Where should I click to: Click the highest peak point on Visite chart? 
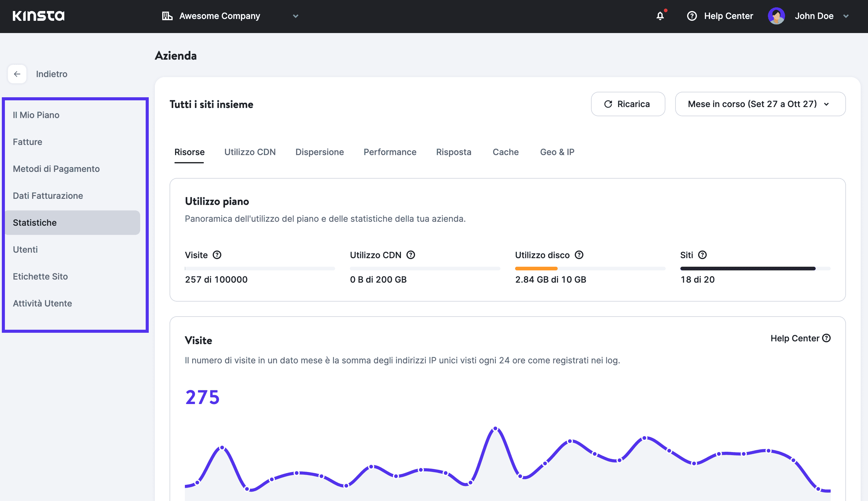495,429
